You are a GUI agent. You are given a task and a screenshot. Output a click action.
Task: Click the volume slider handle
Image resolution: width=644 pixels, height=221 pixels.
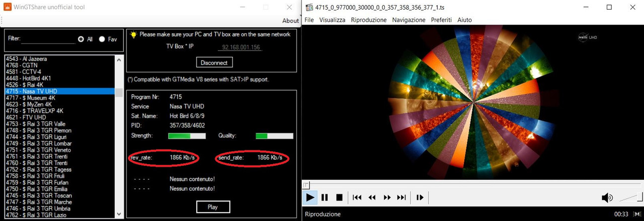point(640,197)
